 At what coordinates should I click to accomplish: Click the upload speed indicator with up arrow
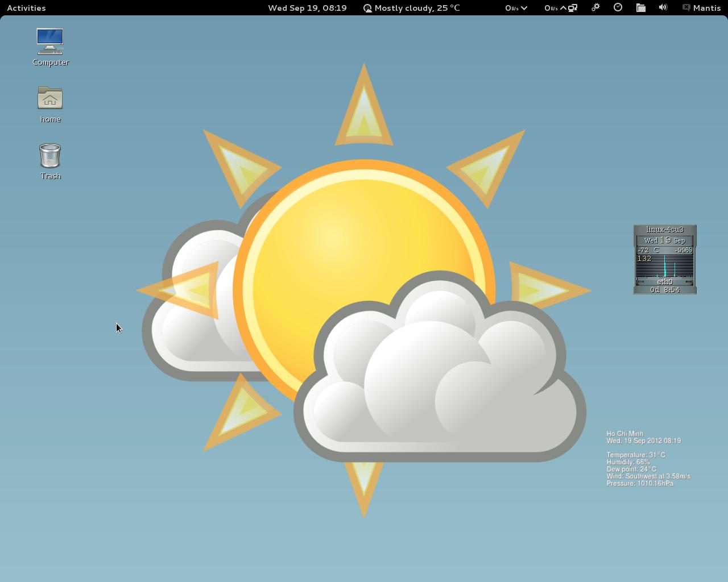(x=555, y=8)
